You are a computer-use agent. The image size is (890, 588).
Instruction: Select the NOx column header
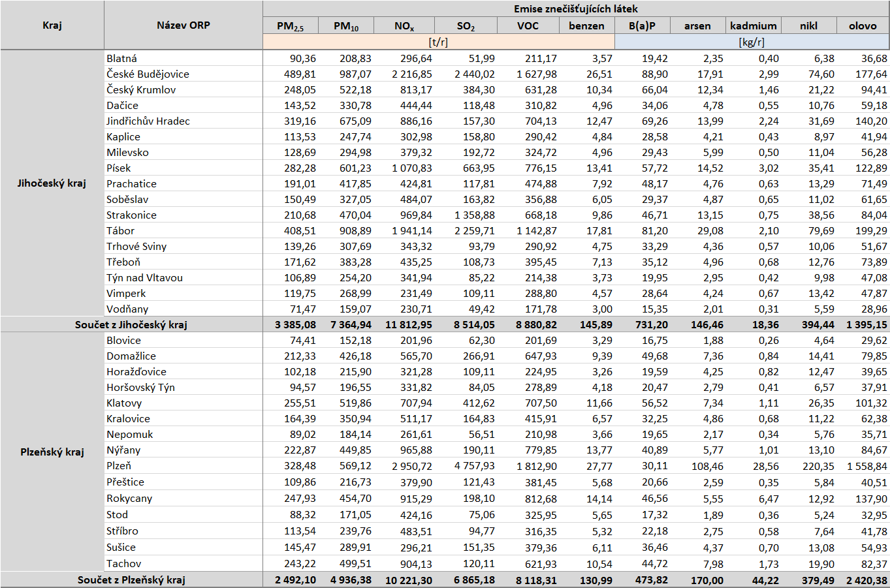click(404, 26)
